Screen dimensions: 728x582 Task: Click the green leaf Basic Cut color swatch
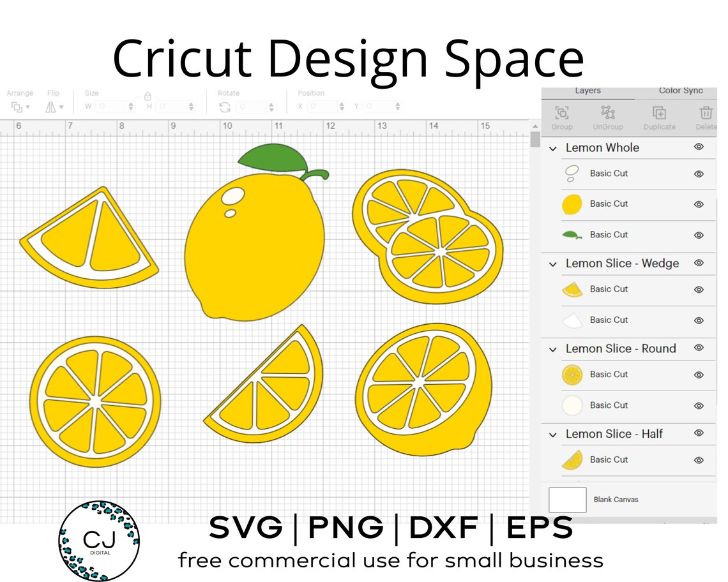tap(572, 234)
